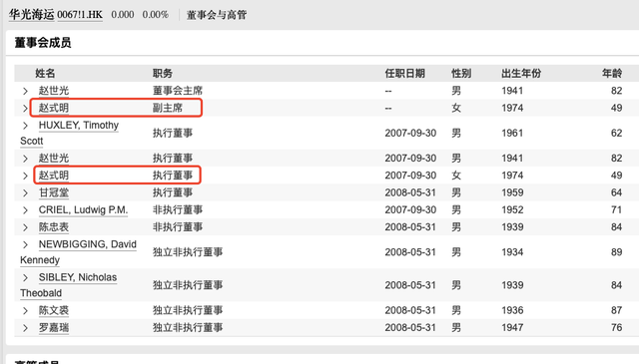Sort by the 年龄 column header
The height and width of the screenshot is (364, 639).
pyautogui.click(x=612, y=73)
